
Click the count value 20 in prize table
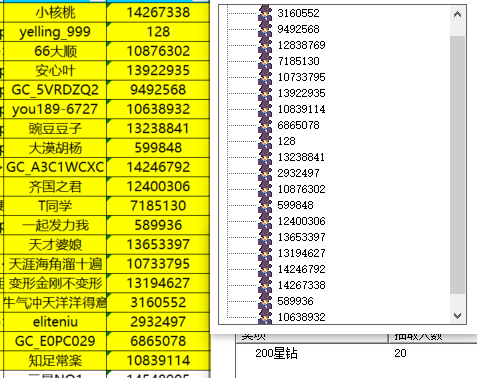400,353
